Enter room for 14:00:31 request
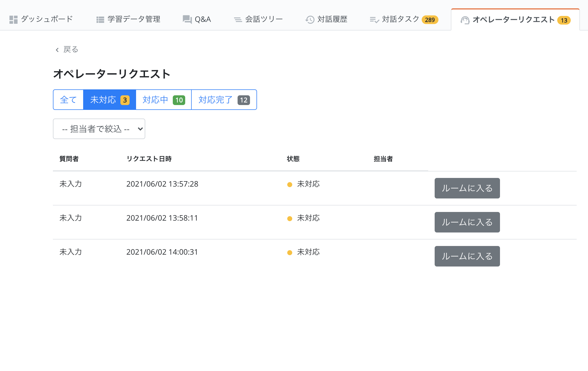 point(467,256)
